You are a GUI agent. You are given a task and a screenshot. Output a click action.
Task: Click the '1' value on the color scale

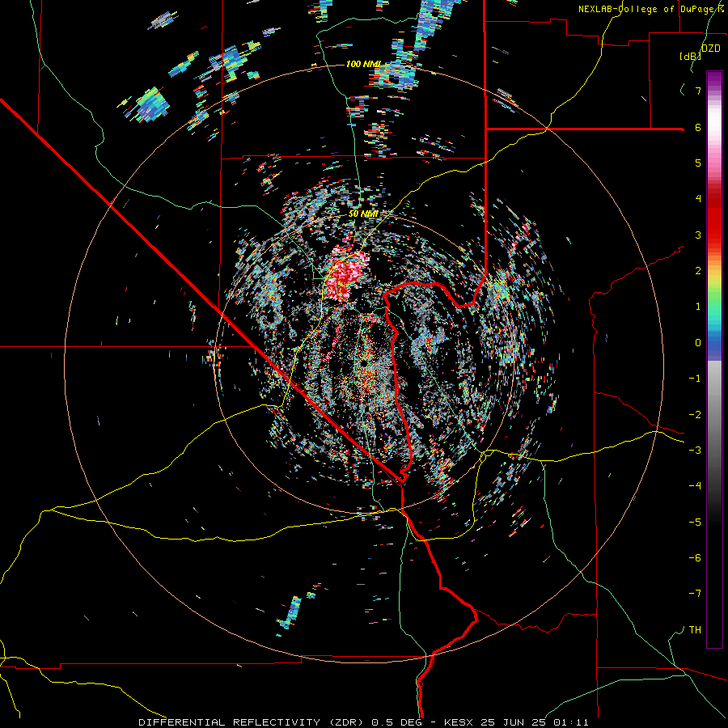[698, 307]
